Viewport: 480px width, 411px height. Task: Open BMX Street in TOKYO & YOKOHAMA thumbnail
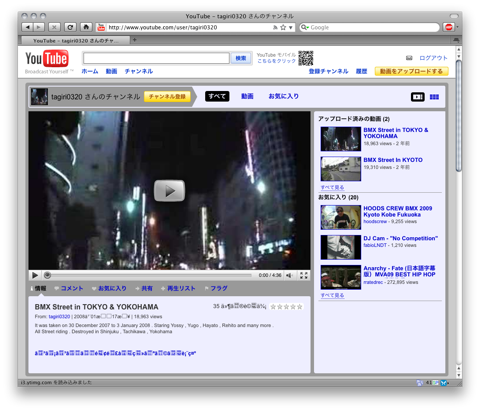pyautogui.click(x=341, y=139)
